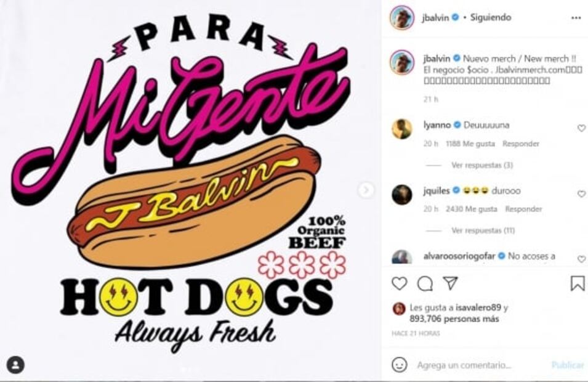Screen dimensions: 588x382
Task: Click Publicar to post the comment
Action: [568, 365]
